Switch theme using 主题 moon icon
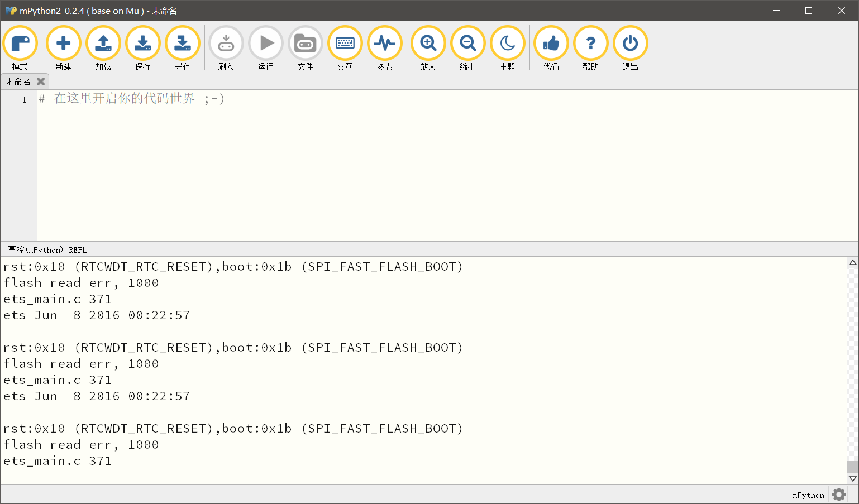 tap(508, 49)
